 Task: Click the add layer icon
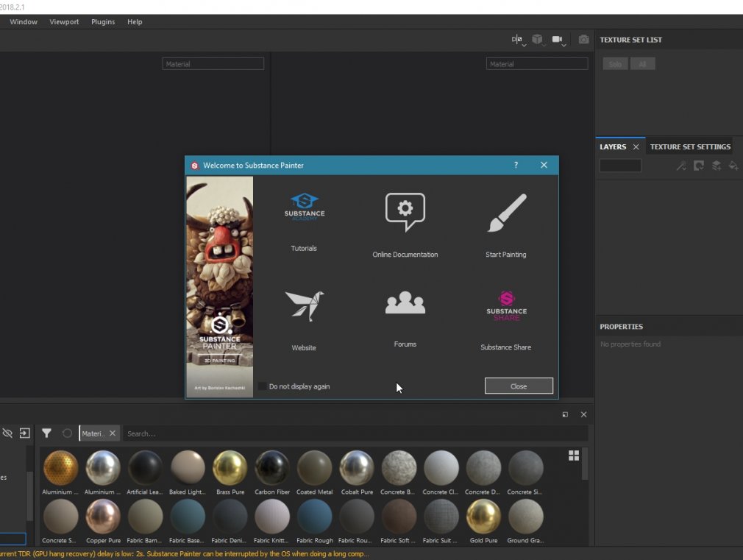[717, 166]
